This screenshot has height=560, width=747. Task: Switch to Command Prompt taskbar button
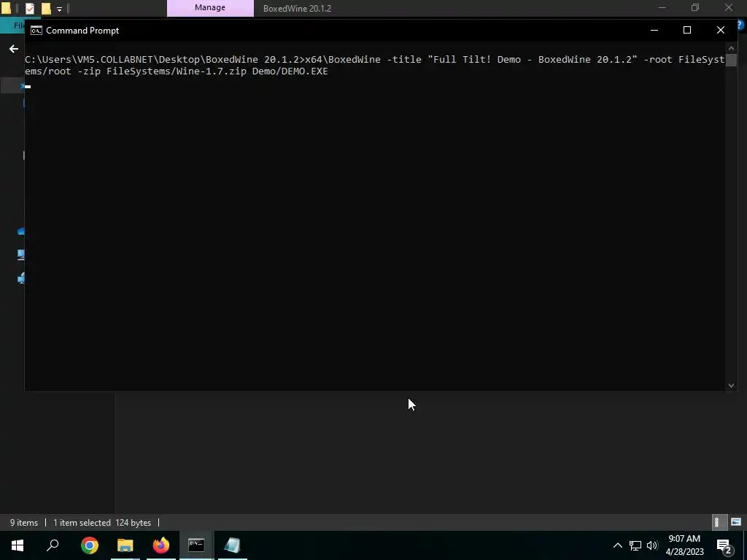pyautogui.click(x=196, y=545)
